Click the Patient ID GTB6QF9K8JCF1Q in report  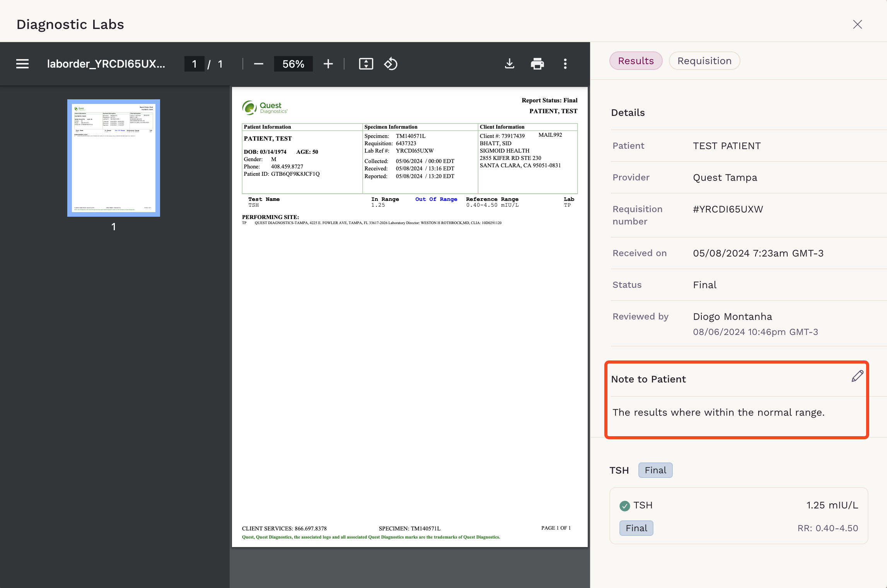coord(295,174)
